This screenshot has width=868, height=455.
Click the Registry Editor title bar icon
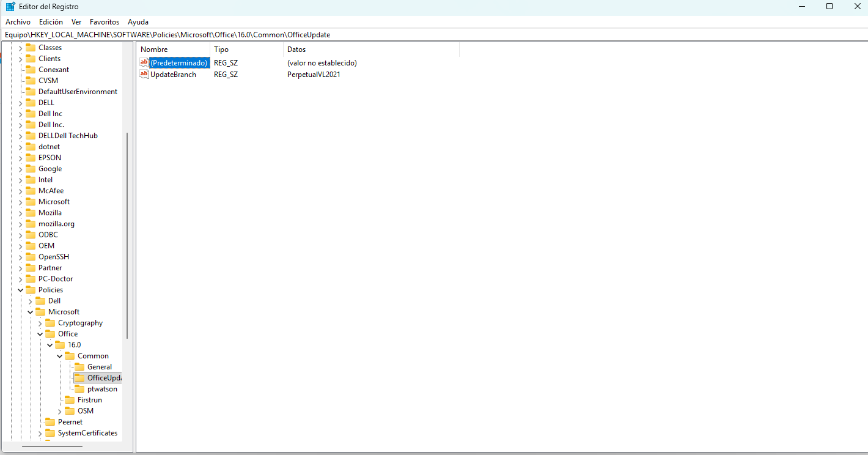point(10,7)
